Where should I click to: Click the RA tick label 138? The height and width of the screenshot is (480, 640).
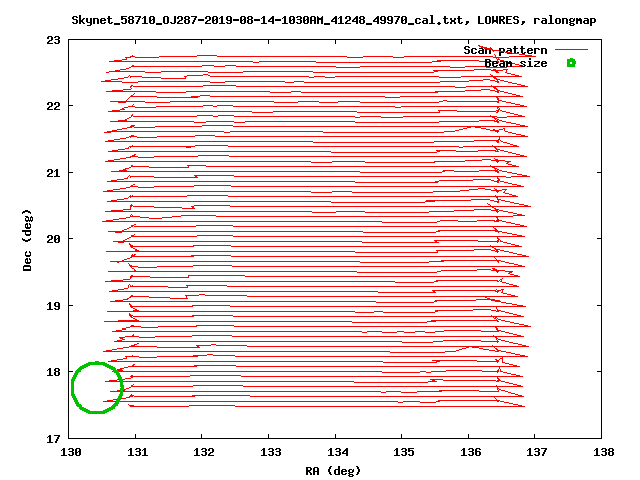604,452
